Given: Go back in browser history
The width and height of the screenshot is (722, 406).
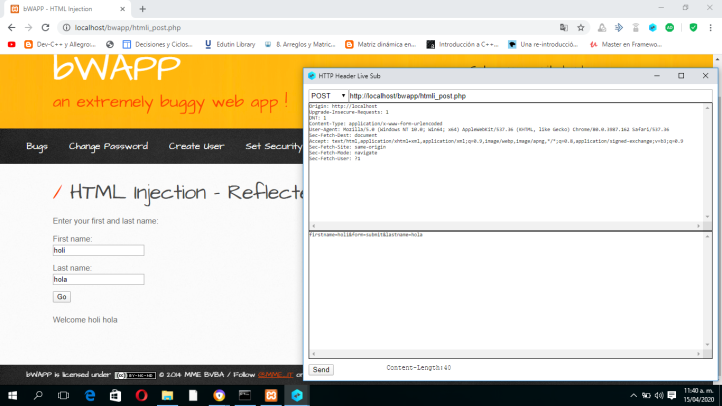Looking at the screenshot, I should coord(12,28).
